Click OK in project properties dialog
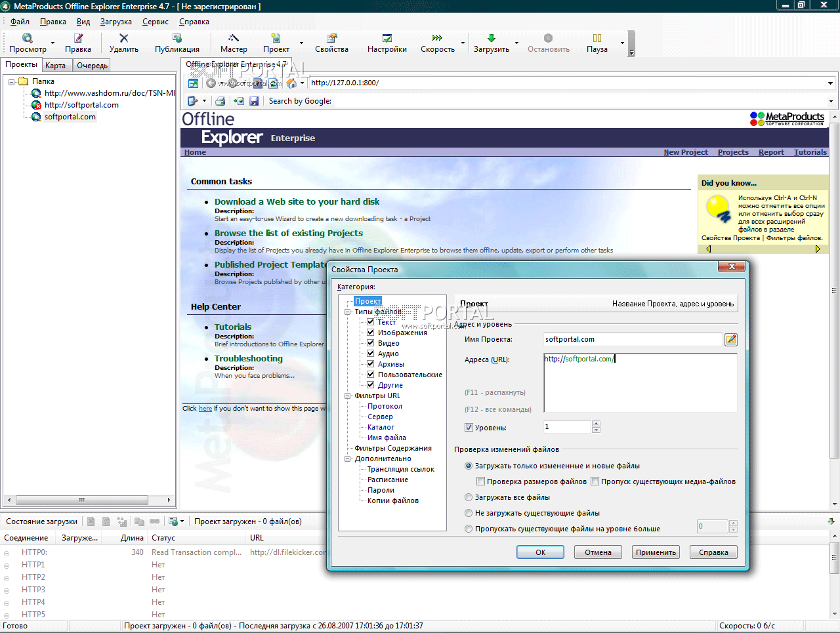This screenshot has width=840, height=633. pyautogui.click(x=540, y=552)
